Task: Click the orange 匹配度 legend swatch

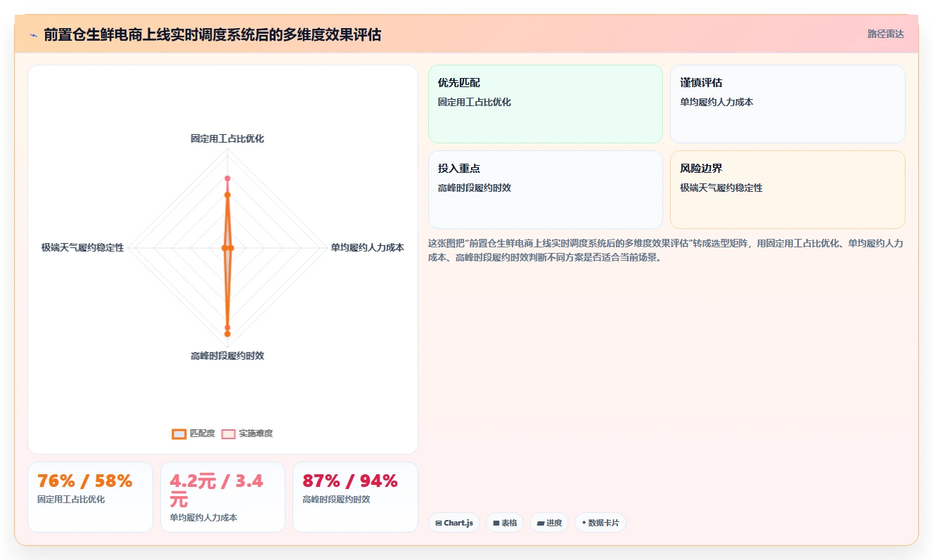Action: tap(179, 434)
